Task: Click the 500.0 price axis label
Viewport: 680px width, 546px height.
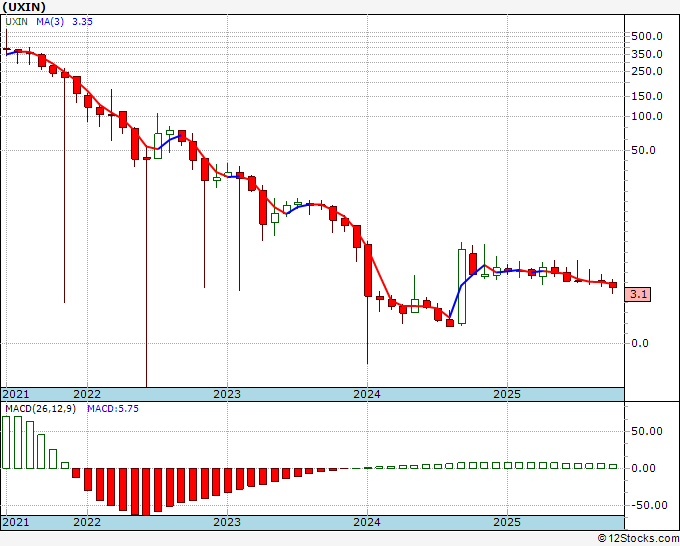Action: pyautogui.click(x=647, y=36)
